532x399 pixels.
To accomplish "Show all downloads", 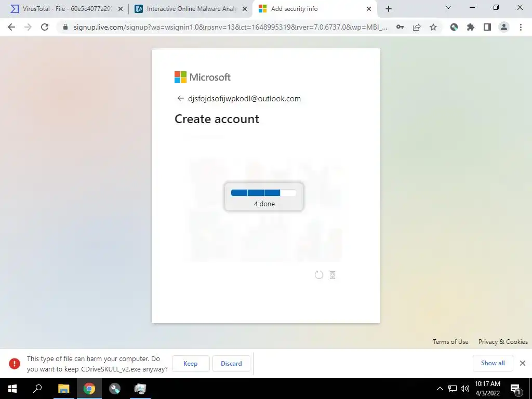I will pyautogui.click(x=493, y=363).
